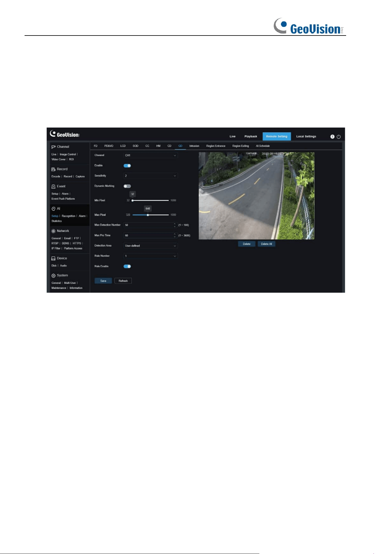Open the information alert icon
This screenshot has width=392, height=554.
pos(332,136)
